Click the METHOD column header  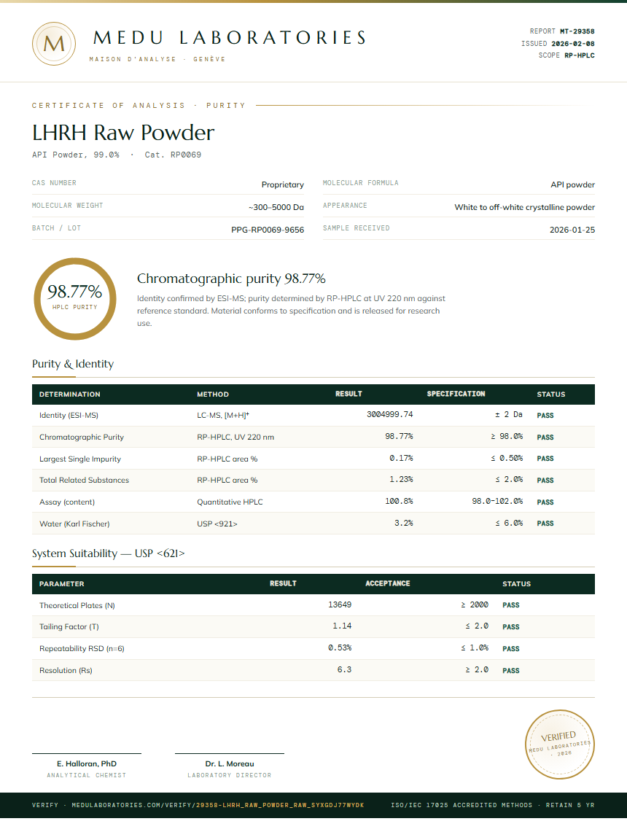click(x=213, y=394)
